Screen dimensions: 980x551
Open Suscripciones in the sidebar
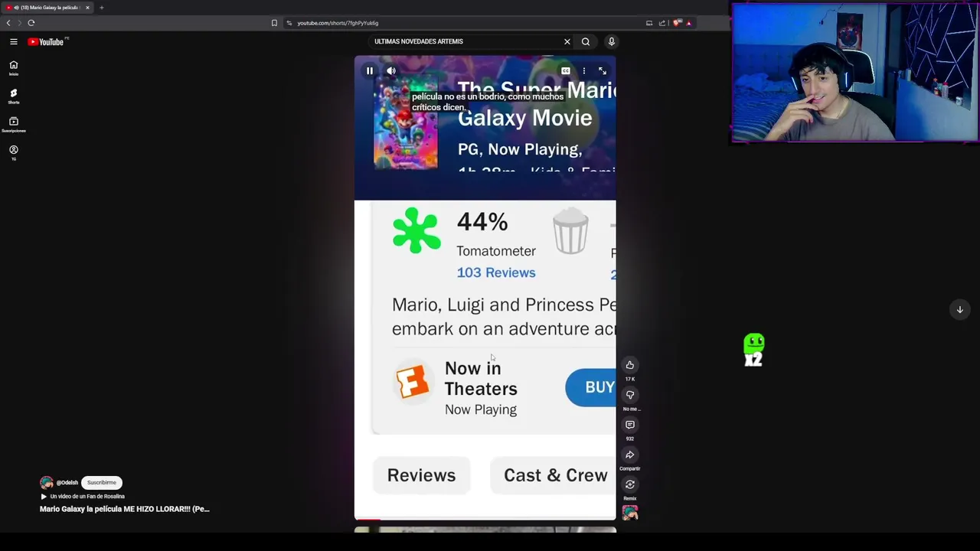coord(13,125)
